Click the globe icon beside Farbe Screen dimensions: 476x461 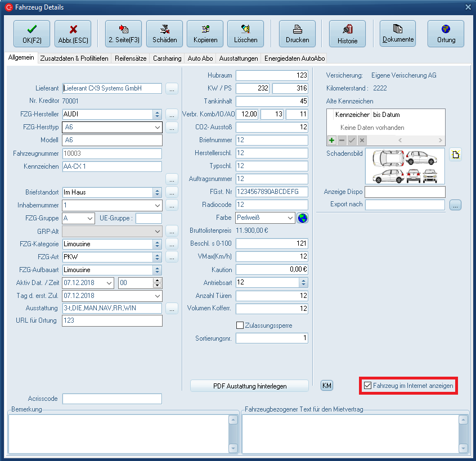pos(303,218)
